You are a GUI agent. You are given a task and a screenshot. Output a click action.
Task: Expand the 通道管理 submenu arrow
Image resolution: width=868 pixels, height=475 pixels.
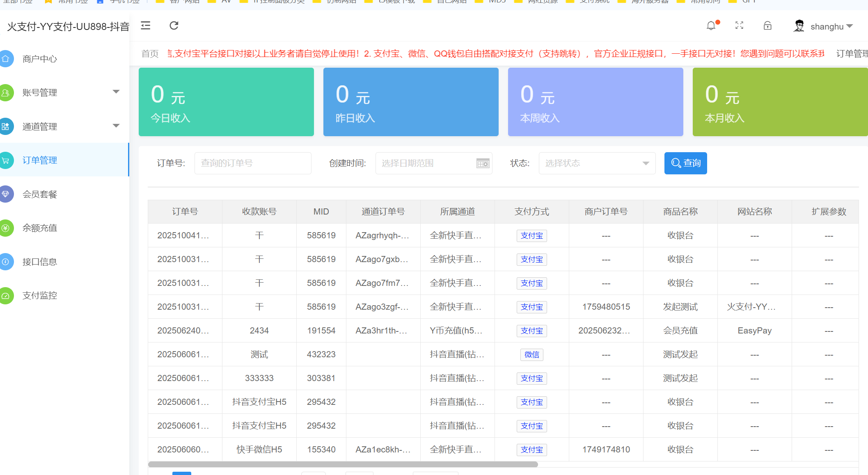click(x=116, y=126)
